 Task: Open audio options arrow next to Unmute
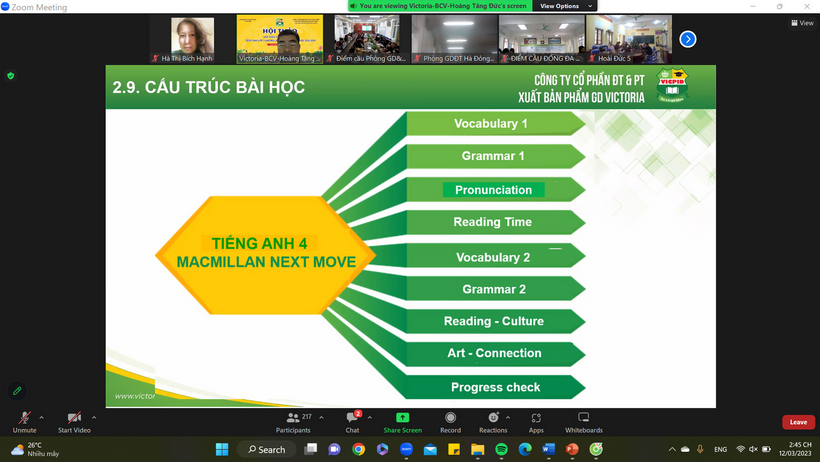(x=41, y=418)
